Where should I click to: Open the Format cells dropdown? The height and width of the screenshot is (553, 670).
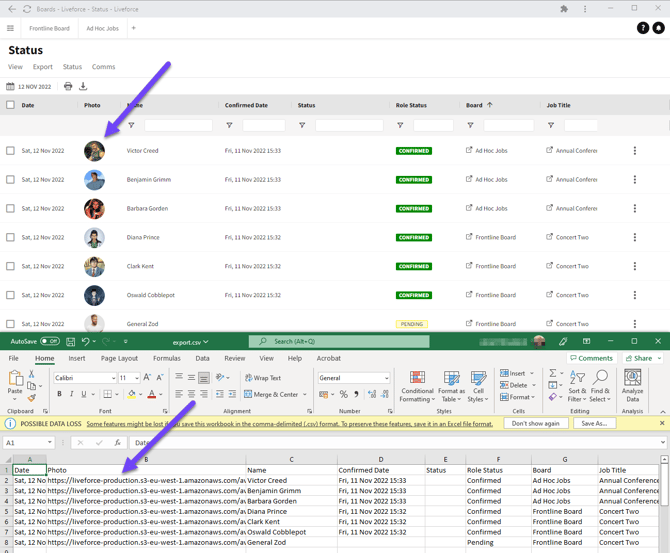tap(517, 397)
